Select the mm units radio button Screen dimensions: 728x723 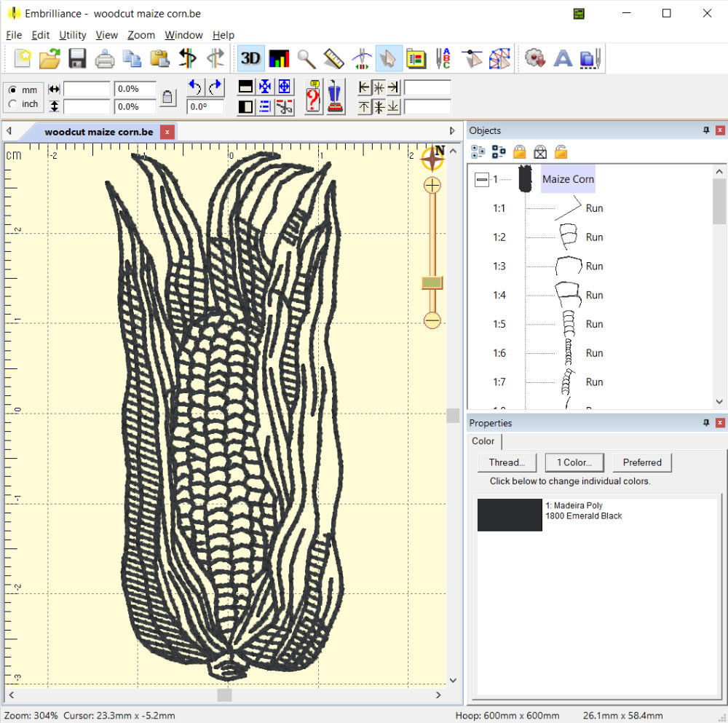(x=12, y=90)
